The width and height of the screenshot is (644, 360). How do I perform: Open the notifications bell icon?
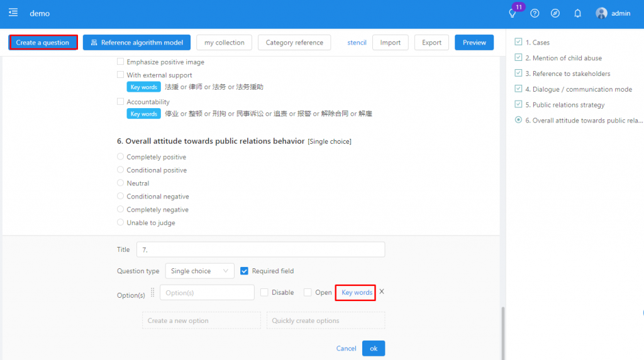pos(577,13)
